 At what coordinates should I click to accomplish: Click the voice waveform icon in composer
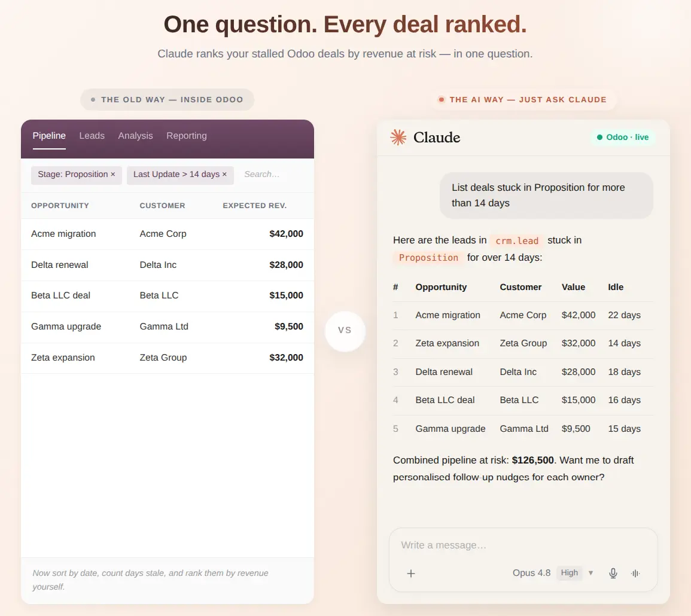pyautogui.click(x=635, y=574)
